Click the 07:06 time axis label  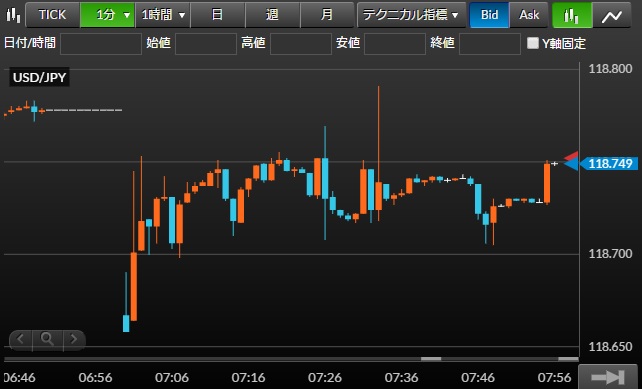(172, 377)
